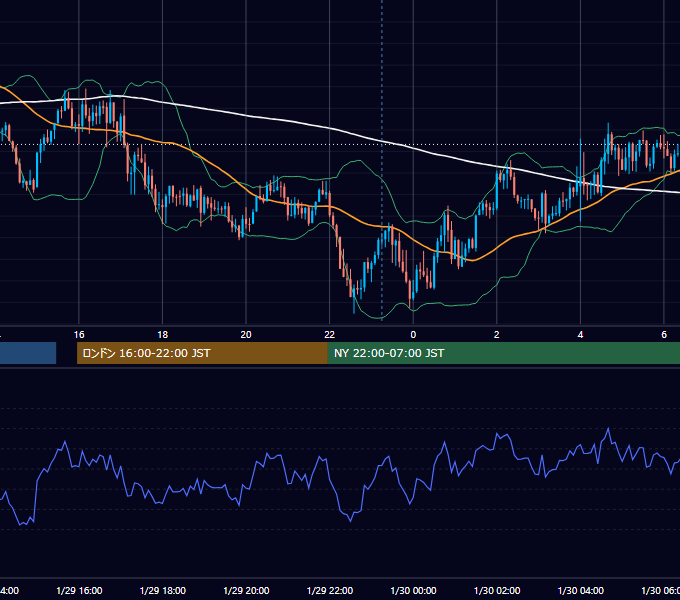Click the NY 22:00-07:00 JST session bar
Image resolution: width=680 pixels, height=600 pixels.
(x=503, y=353)
